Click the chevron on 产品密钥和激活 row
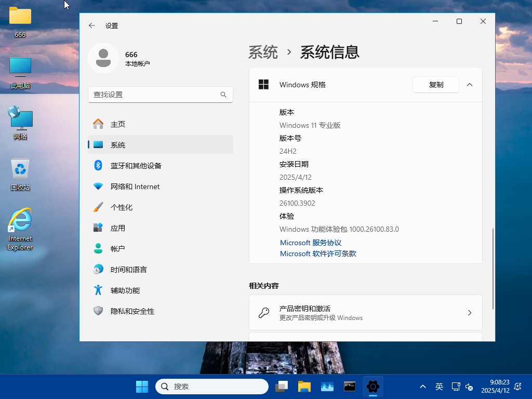The width and height of the screenshot is (532, 399). tap(470, 312)
